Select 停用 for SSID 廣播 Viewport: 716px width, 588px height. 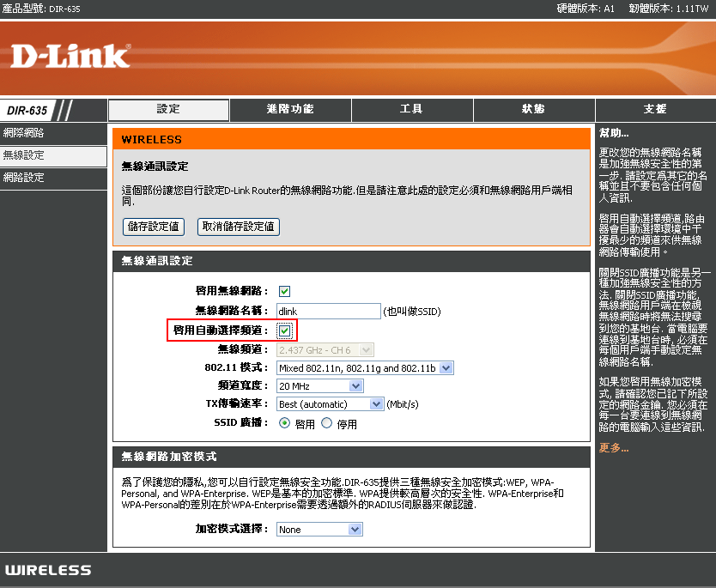(x=326, y=423)
